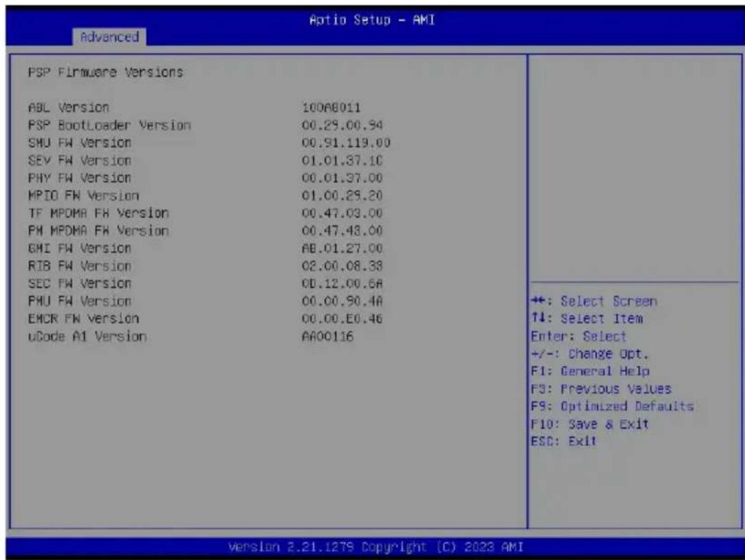The height and width of the screenshot is (560, 745).
Task: Select the PMU FW Version label
Action: 80,301
